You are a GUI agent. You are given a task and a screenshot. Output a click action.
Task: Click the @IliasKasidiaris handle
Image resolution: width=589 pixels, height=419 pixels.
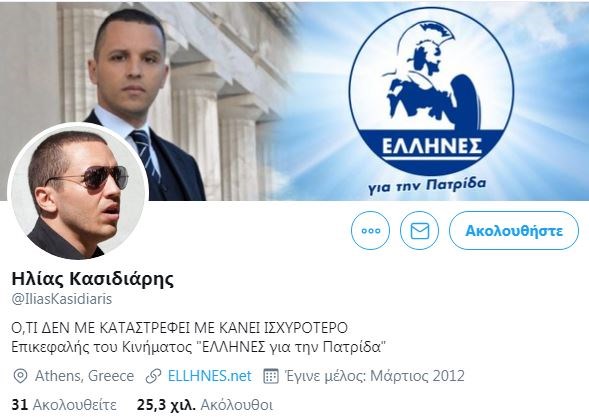tap(62, 299)
